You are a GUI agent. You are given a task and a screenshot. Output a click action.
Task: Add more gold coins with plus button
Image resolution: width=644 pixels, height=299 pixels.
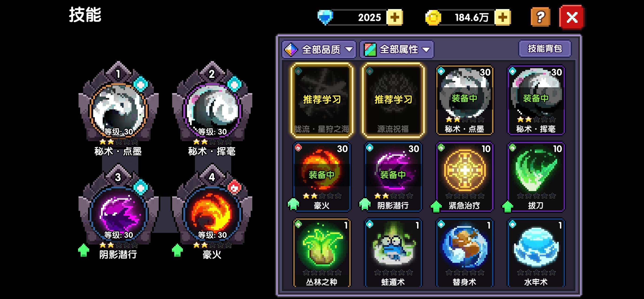click(x=503, y=17)
